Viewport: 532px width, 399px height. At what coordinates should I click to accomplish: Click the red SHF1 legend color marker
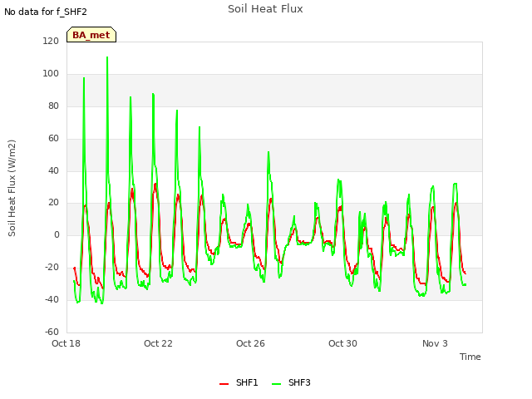coord(224,384)
